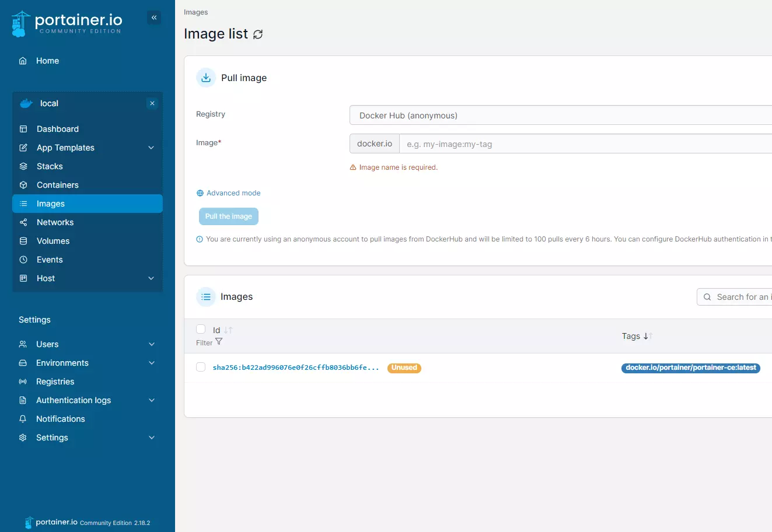The image size is (772, 532).
Task: Expand the Host submenu chevron
Action: tap(151, 278)
